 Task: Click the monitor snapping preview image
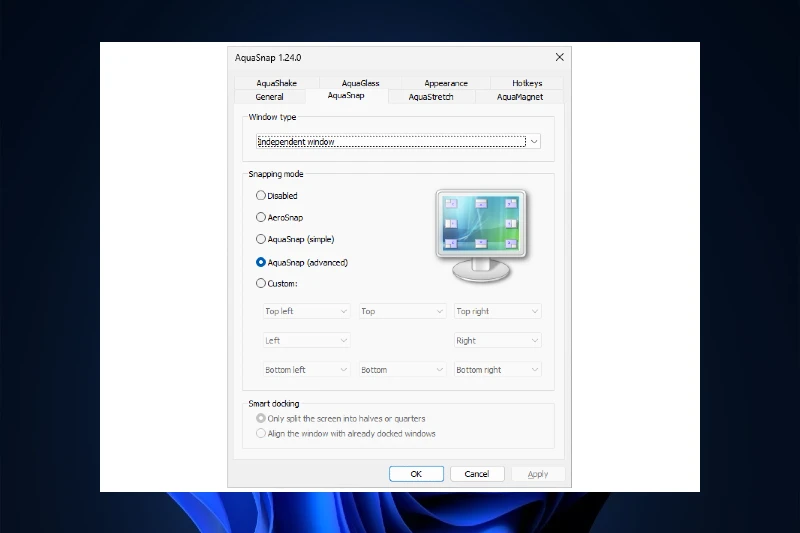481,236
